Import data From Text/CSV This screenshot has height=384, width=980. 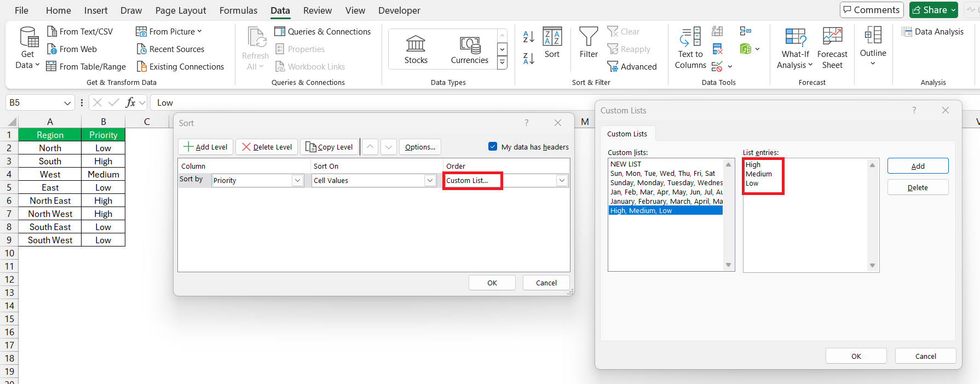point(80,32)
